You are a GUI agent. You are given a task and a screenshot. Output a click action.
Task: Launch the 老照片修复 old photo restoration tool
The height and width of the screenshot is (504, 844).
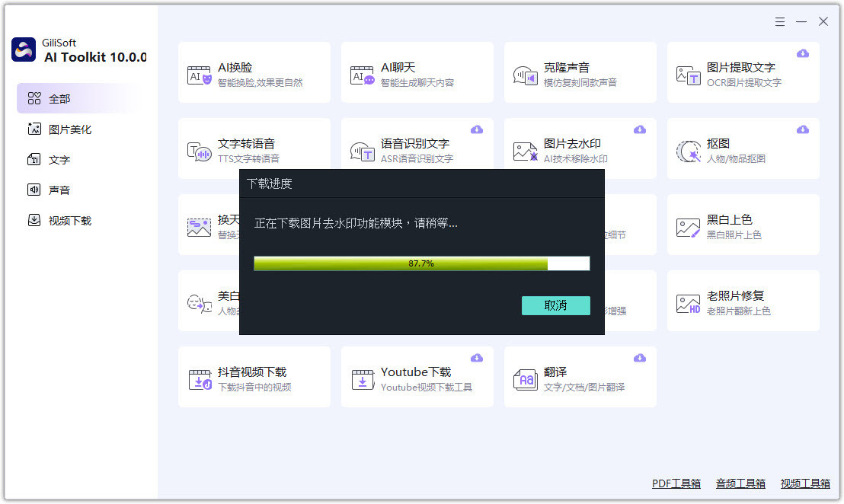pyautogui.click(x=743, y=301)
